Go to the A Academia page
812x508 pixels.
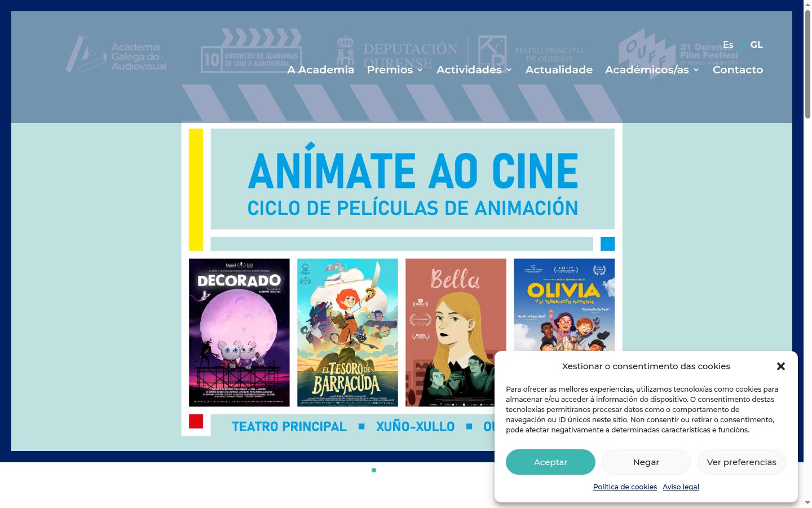coord(321,69)
